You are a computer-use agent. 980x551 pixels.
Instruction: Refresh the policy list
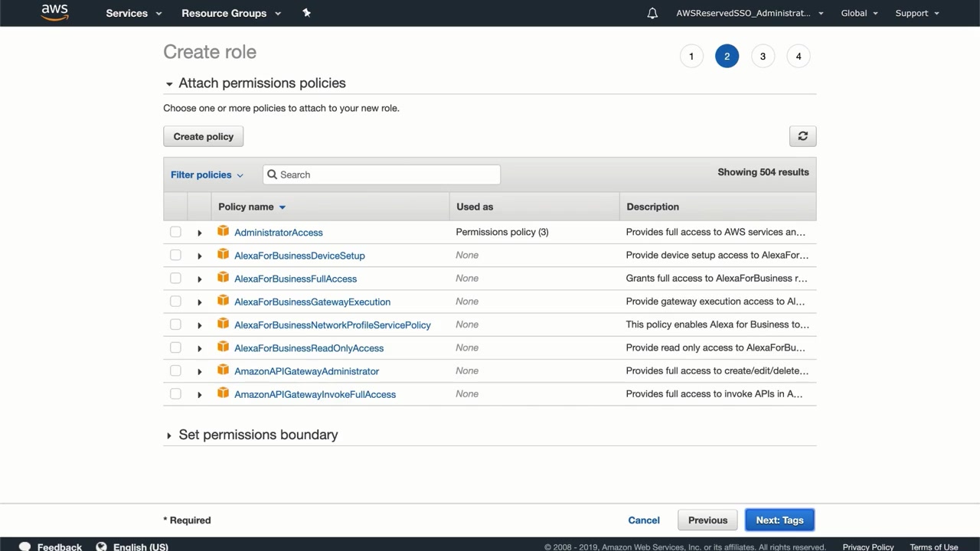(802, 136)
